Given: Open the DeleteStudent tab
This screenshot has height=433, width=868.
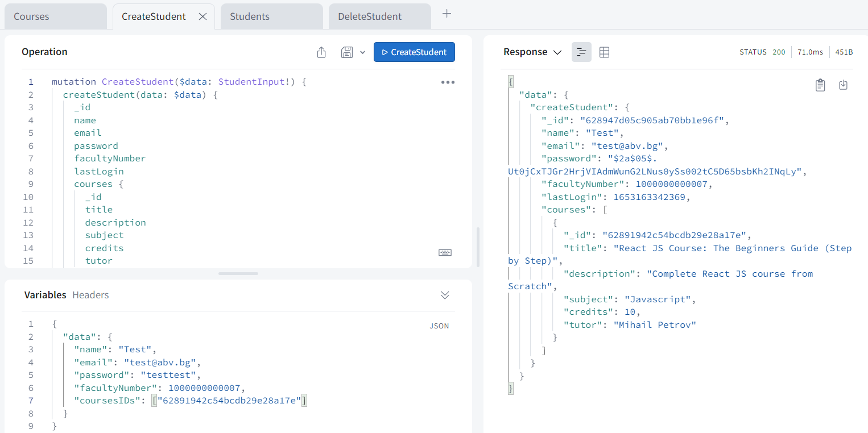Looking at the screenshot, I should (380, 16).
